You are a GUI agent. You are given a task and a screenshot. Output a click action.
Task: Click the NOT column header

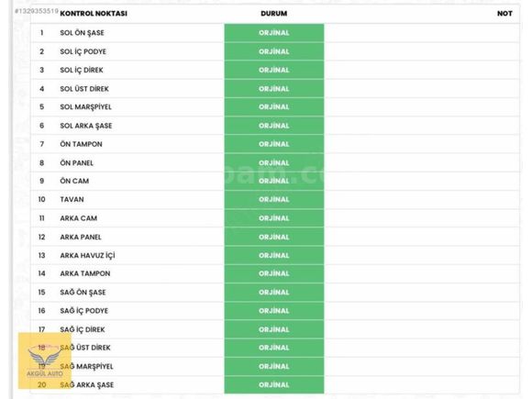point(504,14)
